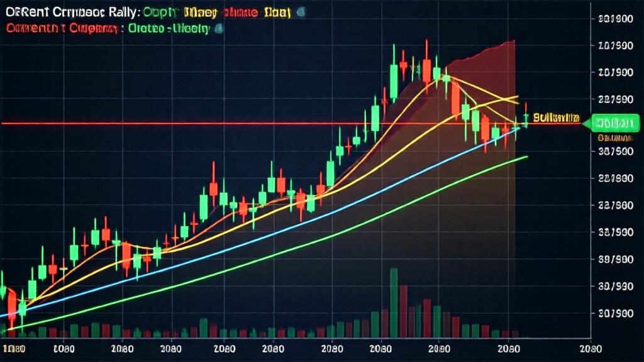Image resolution: width=644 pixels, height=362 pixels.
Task: Click the red legend text starting the second row
Action: (x=62, y=28)
